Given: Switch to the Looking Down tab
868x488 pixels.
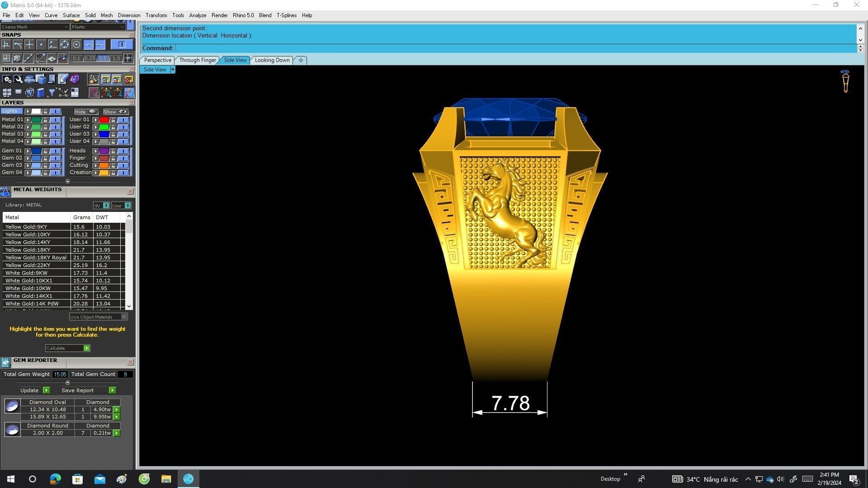Looking at the screenshot, I should pyautogui.click(x=272, y=60).
